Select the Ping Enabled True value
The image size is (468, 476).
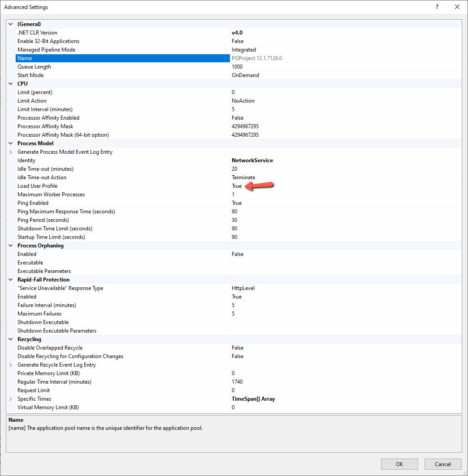tap(237, 203)
